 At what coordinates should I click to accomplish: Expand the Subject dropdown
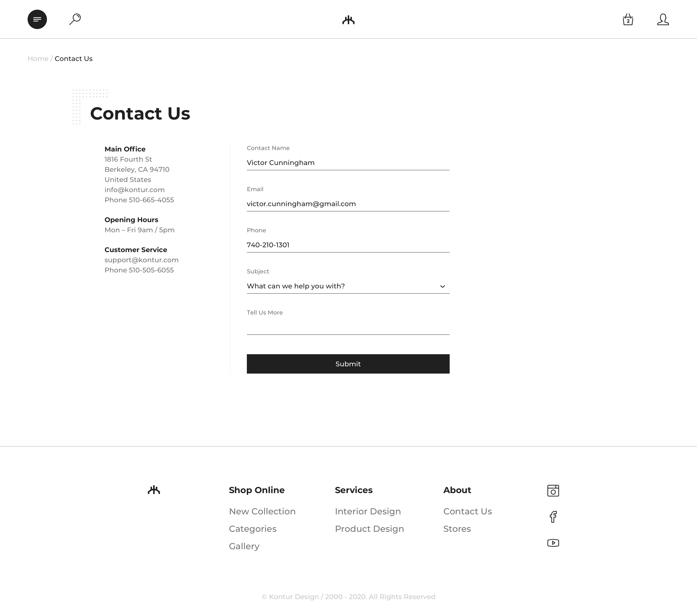[x=348, y=286]
